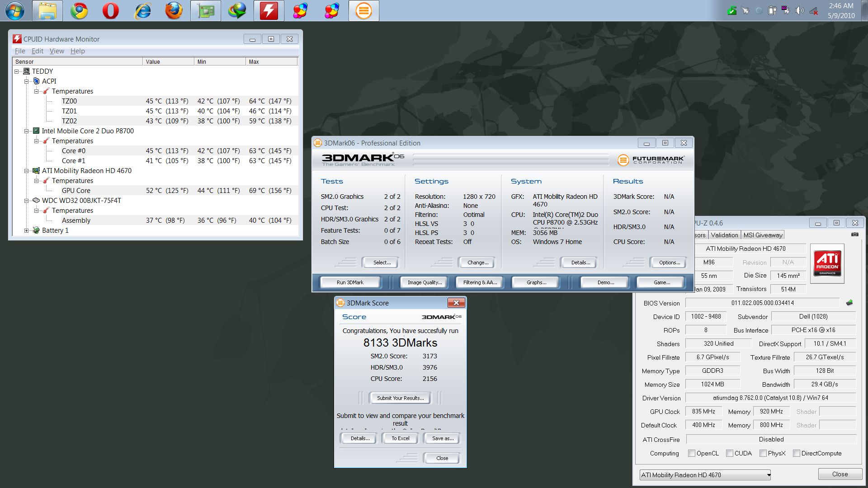This screenshot has width=868, height=488.
Task: Switch to the Validation tab in GPU-Z
Action: 724,235
